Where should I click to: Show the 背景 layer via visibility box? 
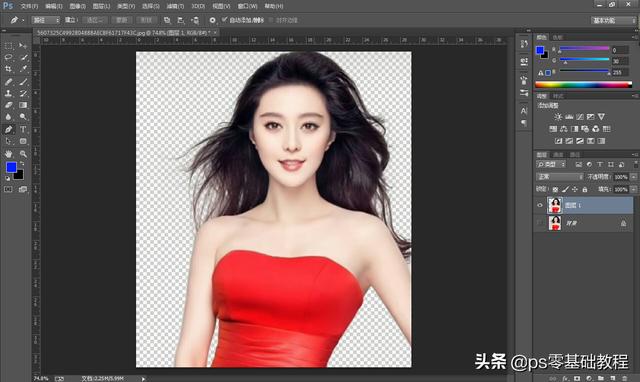540,223
